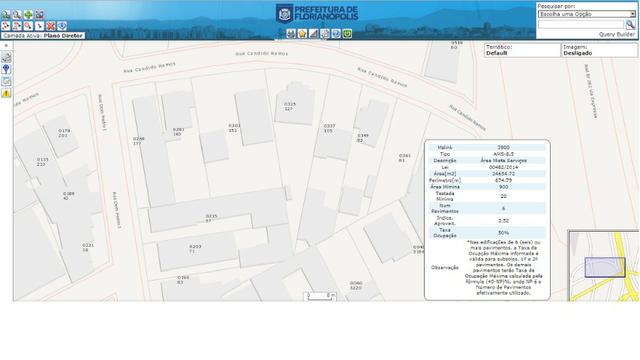Click the yellow star favorites icon
This screenshot has width=640, height=360.
point(302,33)
